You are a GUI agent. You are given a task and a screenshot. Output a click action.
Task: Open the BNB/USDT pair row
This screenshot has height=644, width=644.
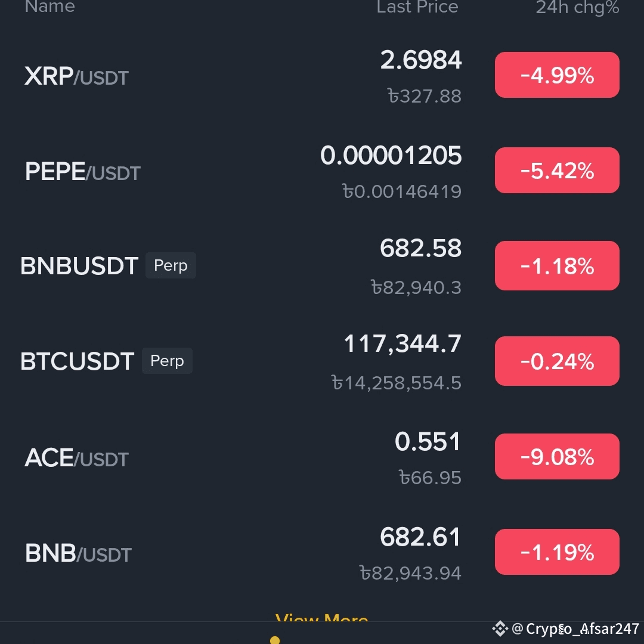point(322,552)
